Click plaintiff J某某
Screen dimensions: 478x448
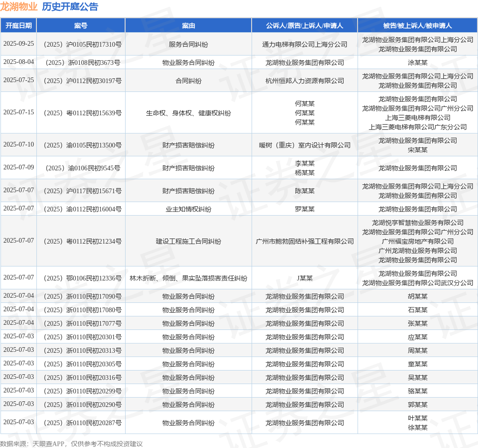coord(304,278)
